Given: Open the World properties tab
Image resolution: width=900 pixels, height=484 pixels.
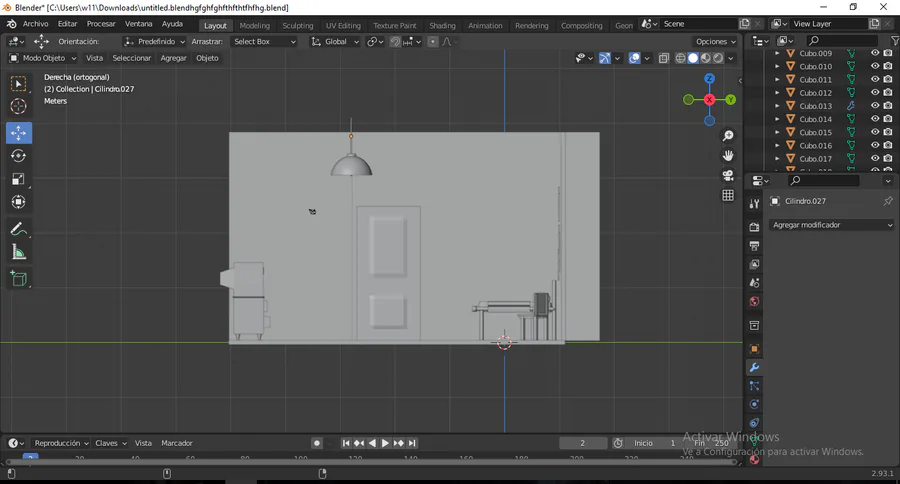Looking at the screenshot, I should point(754,301).
